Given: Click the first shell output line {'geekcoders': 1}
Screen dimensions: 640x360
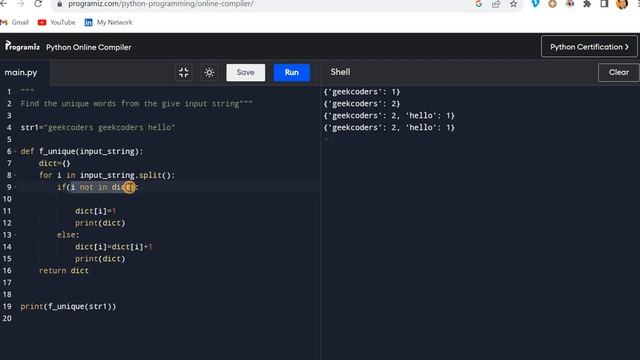Looking at the screenshot, I should 362,92.
